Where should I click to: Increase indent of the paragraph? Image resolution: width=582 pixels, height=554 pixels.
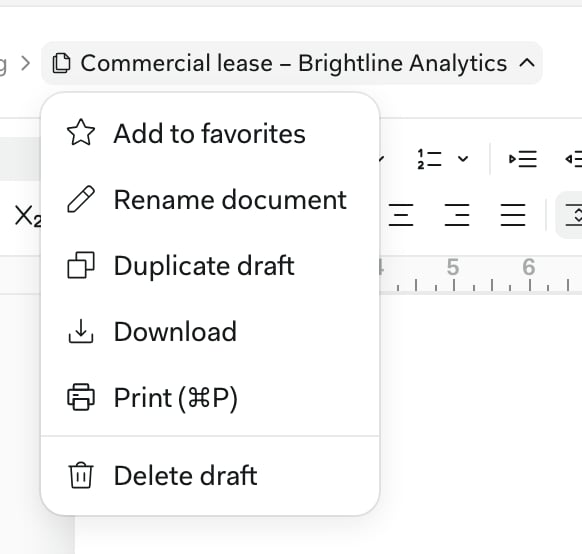[523, 159]
